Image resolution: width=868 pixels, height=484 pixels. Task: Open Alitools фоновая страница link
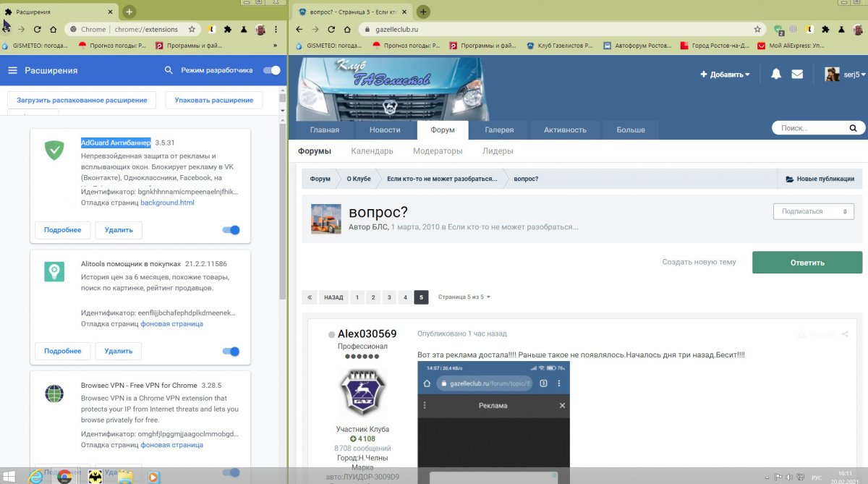pyautogui.click(x=171, y=323)
